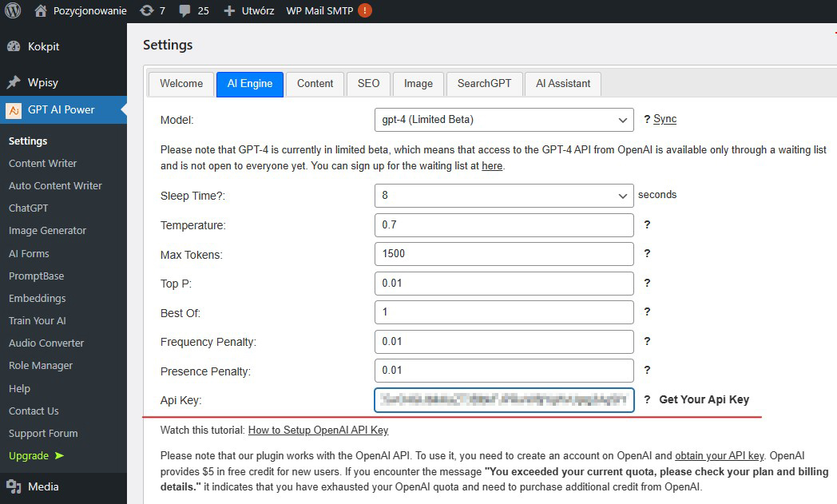Open the comments bubble icon showing 25
Viewport: 837px width, 504px height.
click(184, 10)
